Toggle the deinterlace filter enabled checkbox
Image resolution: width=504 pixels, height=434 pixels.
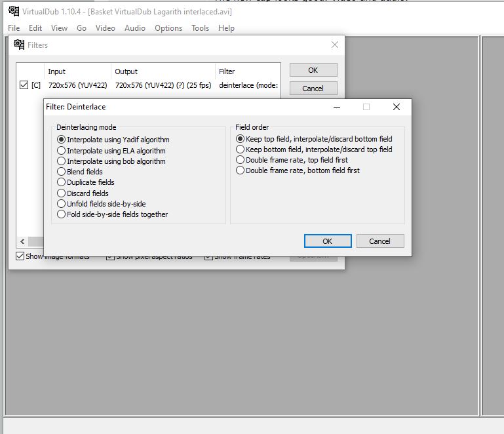[x=24, y=85]
